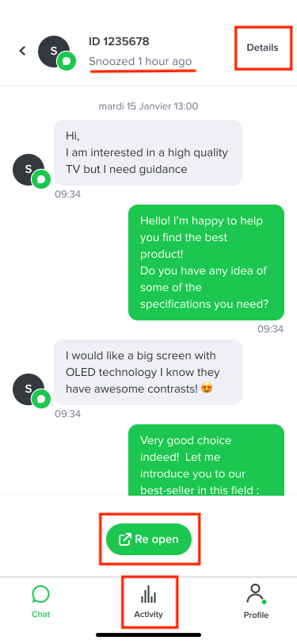Switch to the Chat tab
297x644 pixels.
[x=40, y=603]
